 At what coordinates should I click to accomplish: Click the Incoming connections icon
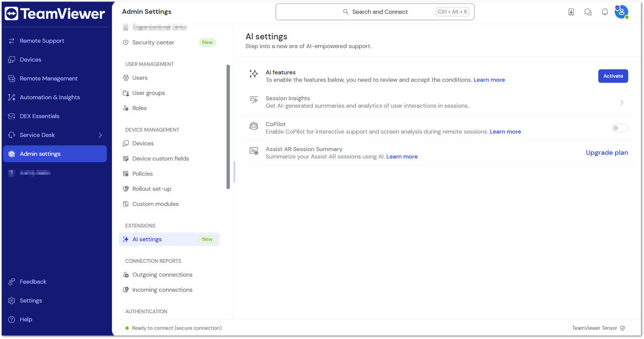[126, 290]
